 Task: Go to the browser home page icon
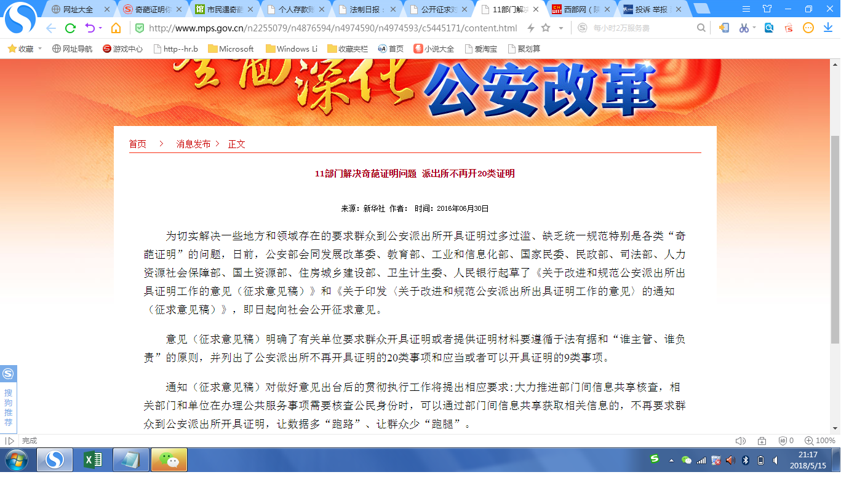pyautogui.click(x=116, y=28)
